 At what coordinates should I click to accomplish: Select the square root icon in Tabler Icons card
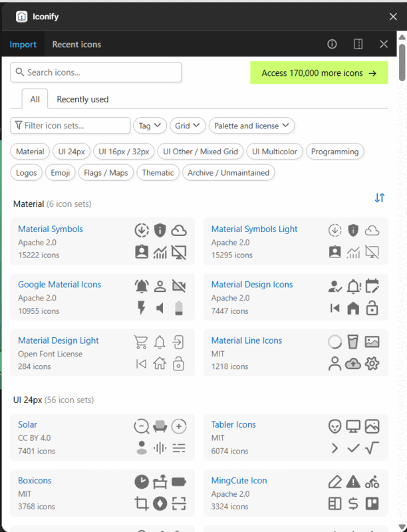pos(372,448)
